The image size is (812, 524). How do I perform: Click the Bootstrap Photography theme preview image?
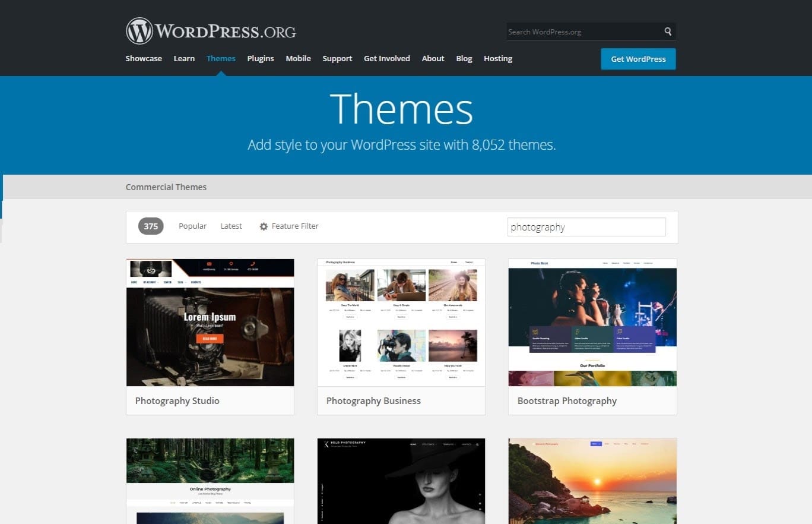[x=592, y=322]
